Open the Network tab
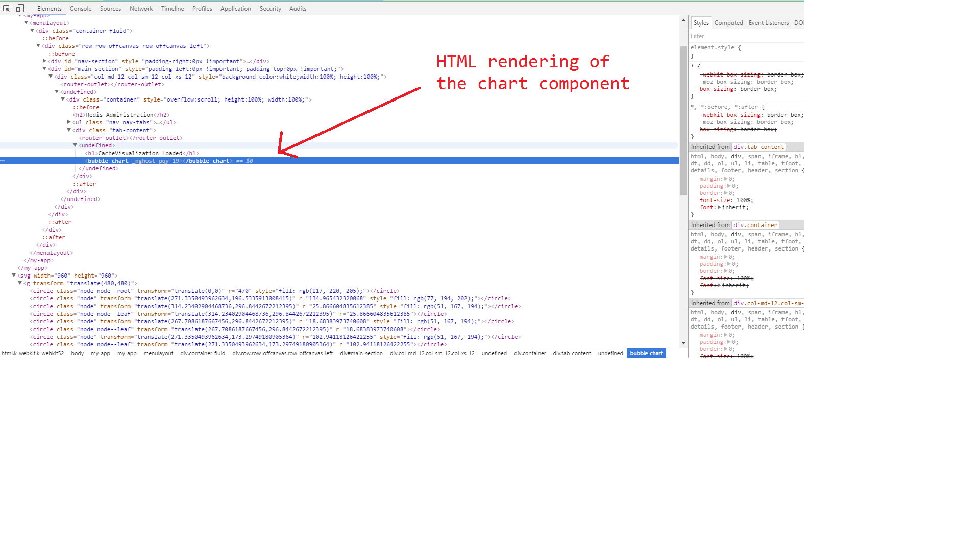This screenshot has height=551, width=980. click(141, 9)
